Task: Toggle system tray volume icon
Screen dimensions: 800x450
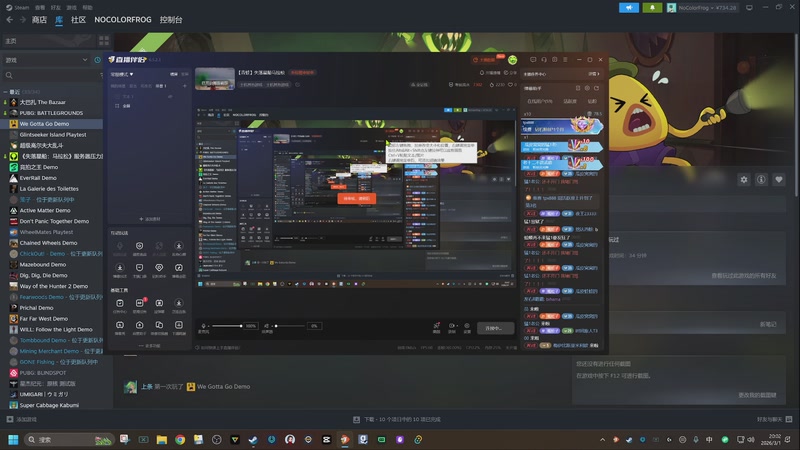Action: click(x=751, y=439)
